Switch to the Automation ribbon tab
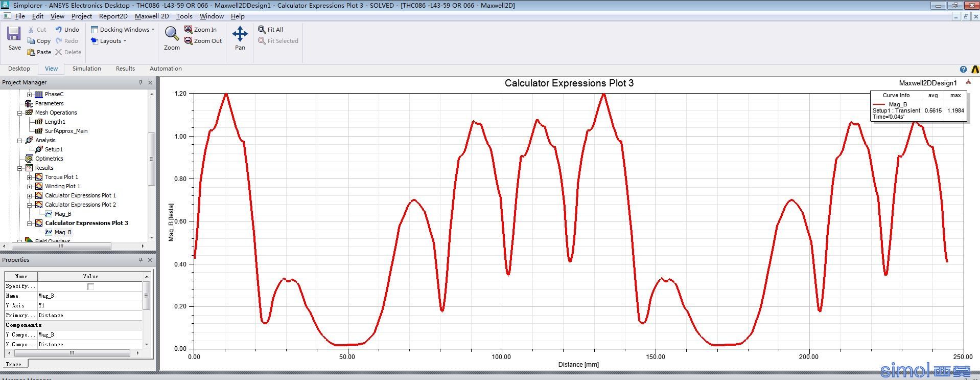Viewport: 980px width, 380px height. coord(166,69)
